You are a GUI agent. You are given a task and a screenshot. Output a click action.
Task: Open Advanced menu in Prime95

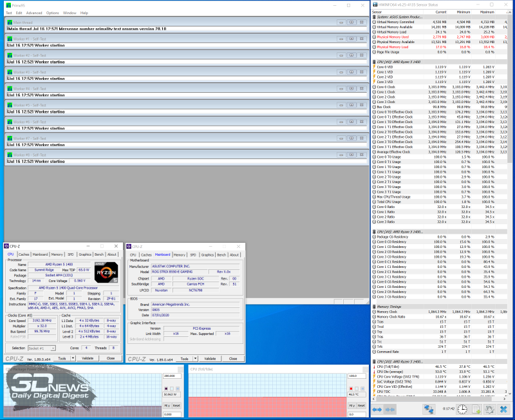point(34,13)
